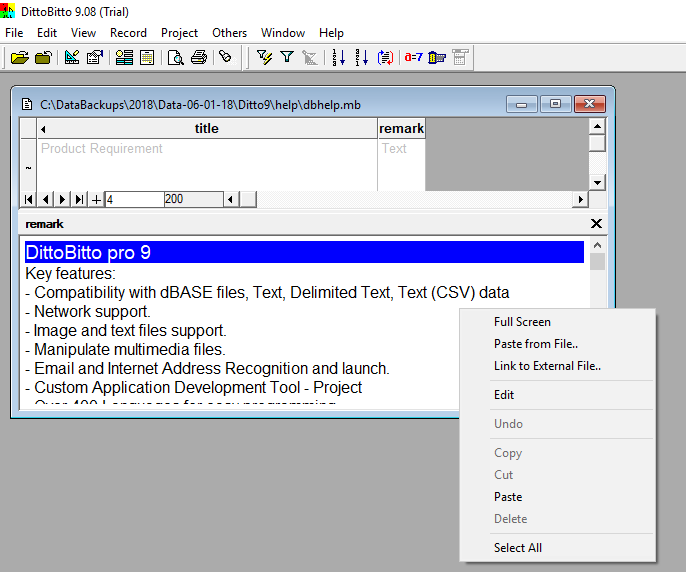Choose Link to External File.. option

click(557, 365)
